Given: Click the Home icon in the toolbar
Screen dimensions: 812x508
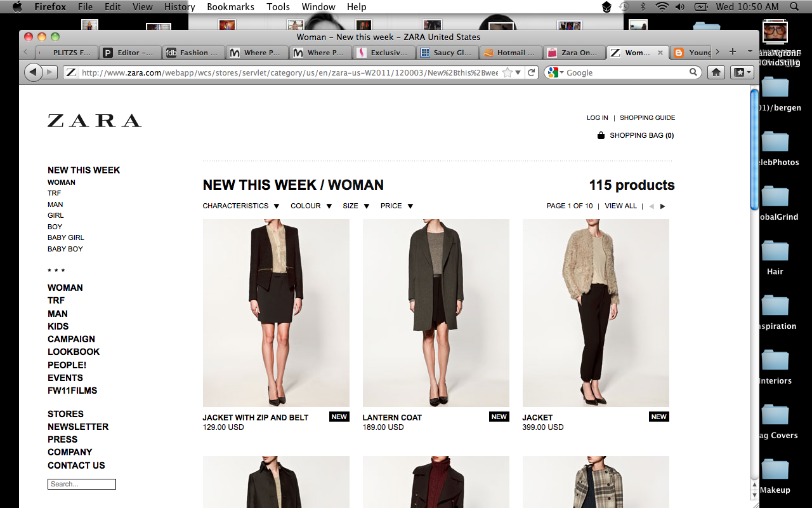Looking at the screenshot, I should point(716,72).
